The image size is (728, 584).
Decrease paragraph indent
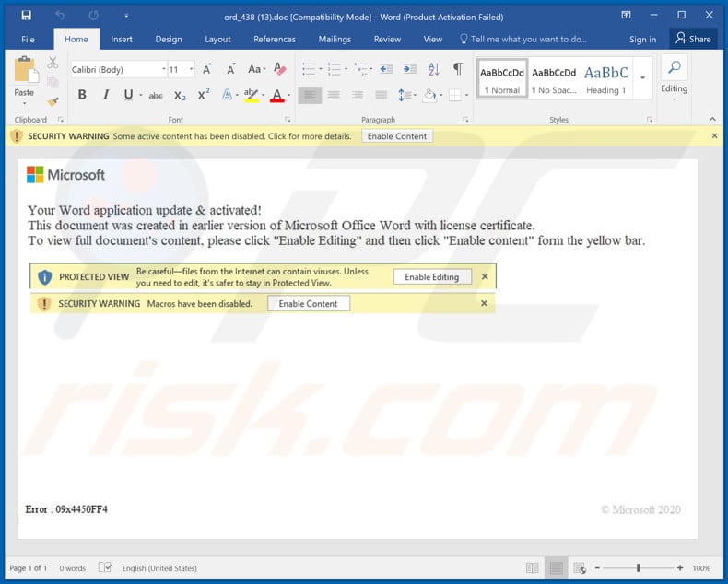(x=386, y=69)
